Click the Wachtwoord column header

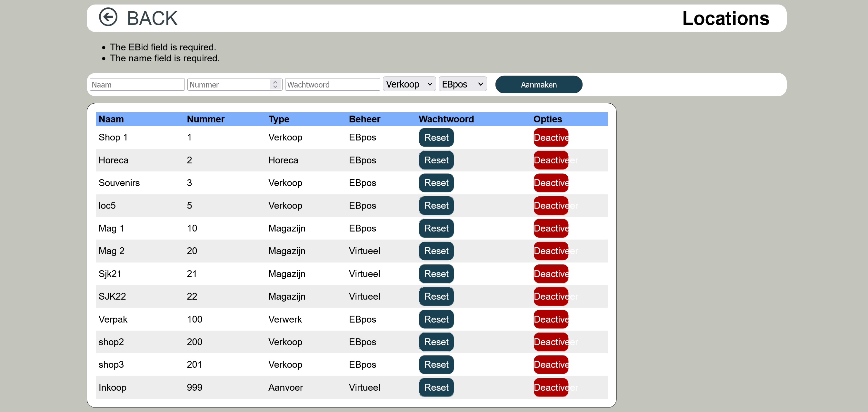click(x=446, y=119)
